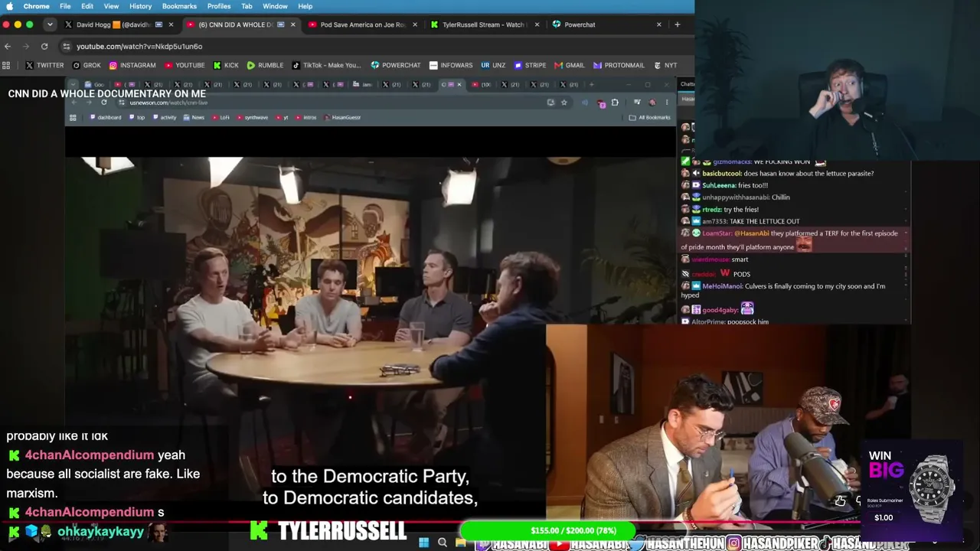This screenshot has width=980, height=551.
Task: Open the Windows taskbar search
Action: pyautogui.click(x=442, y=543)
